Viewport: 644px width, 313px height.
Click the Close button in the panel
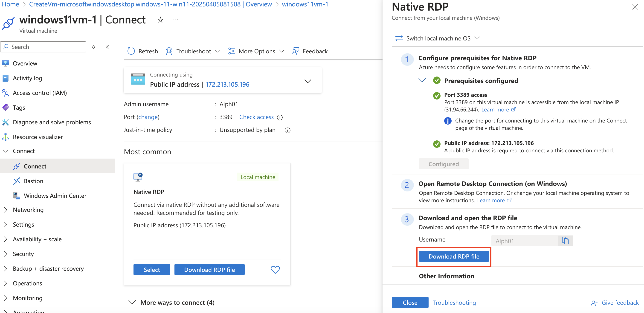pyautogui.click(x=410, y=302)
